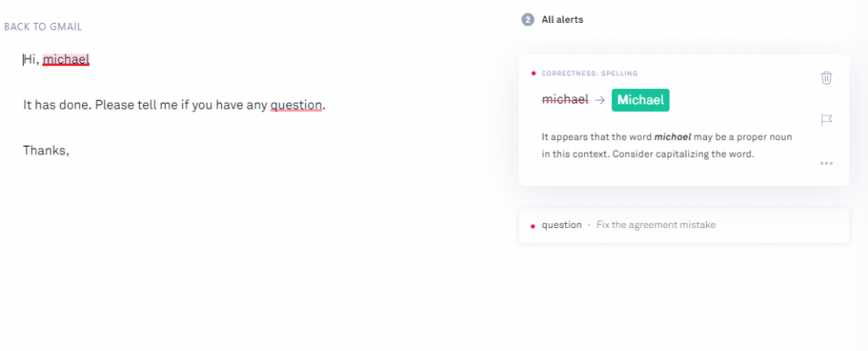
Task: Click the Correctness: Spelling category label
Action: (x=590, y=73)
